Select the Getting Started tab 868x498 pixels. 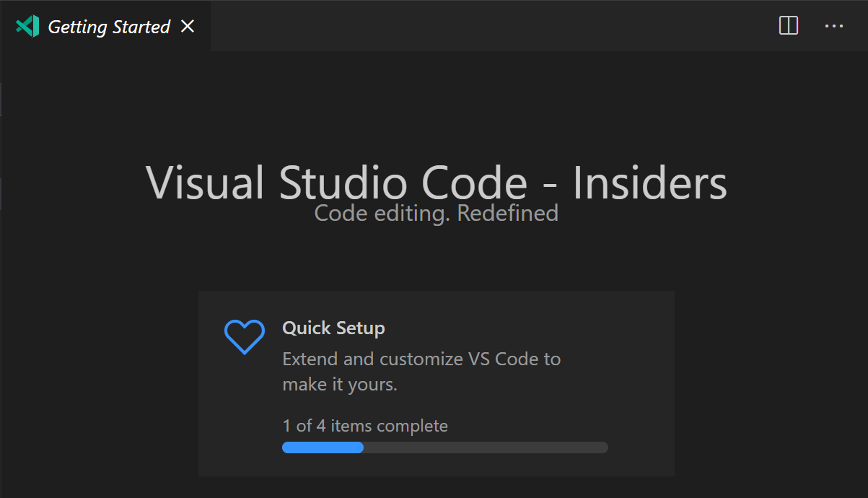click(105, 27)
